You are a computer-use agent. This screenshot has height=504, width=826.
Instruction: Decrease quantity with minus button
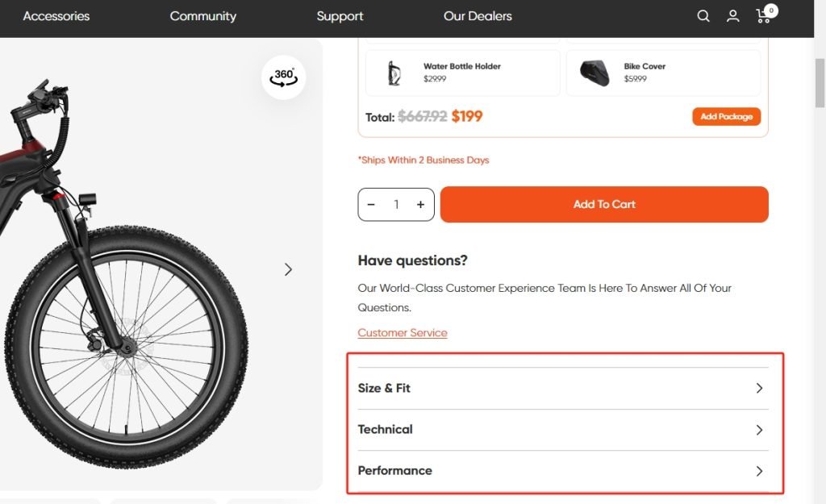[371, 205]
